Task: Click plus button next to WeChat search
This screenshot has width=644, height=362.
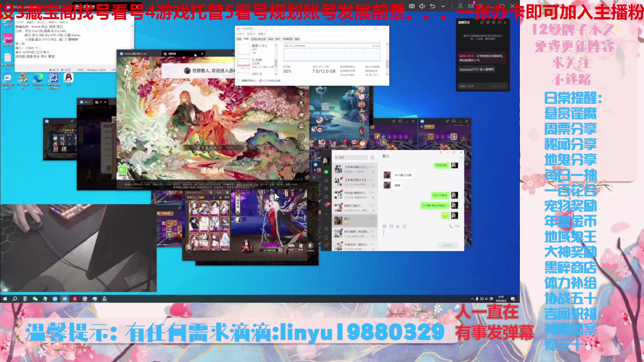Action: click(372, 158)
